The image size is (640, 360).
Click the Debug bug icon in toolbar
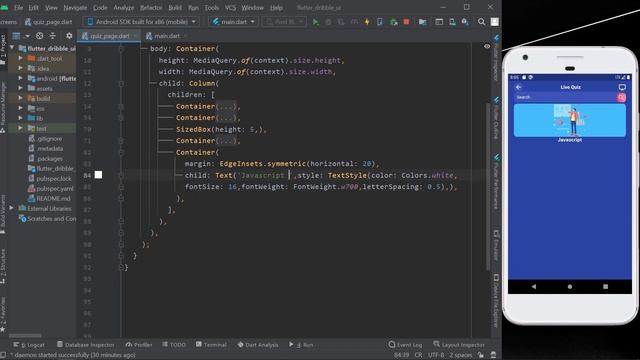328,22
